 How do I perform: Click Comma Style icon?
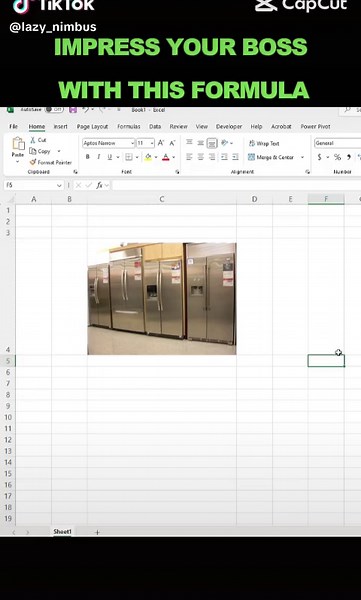pyautogui.click(x=349, y=157)
